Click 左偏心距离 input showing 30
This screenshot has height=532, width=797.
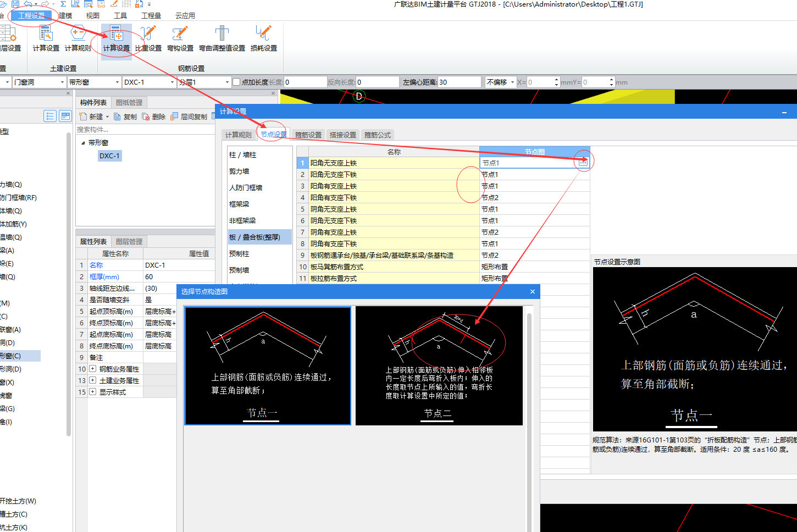[x=460, y=82]
